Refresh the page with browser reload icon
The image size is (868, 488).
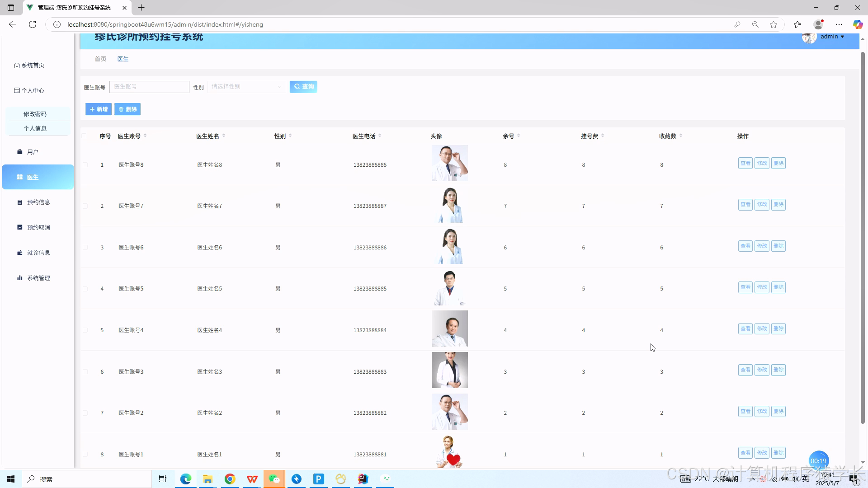tap(33, 24)
